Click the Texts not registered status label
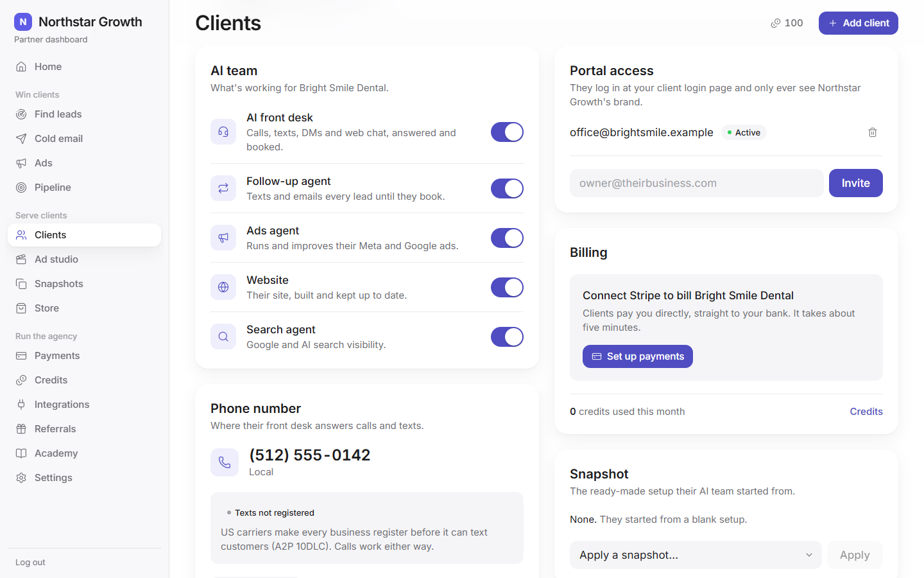The height and width of the screenshot is (578, 924). (x=270, y=512)
